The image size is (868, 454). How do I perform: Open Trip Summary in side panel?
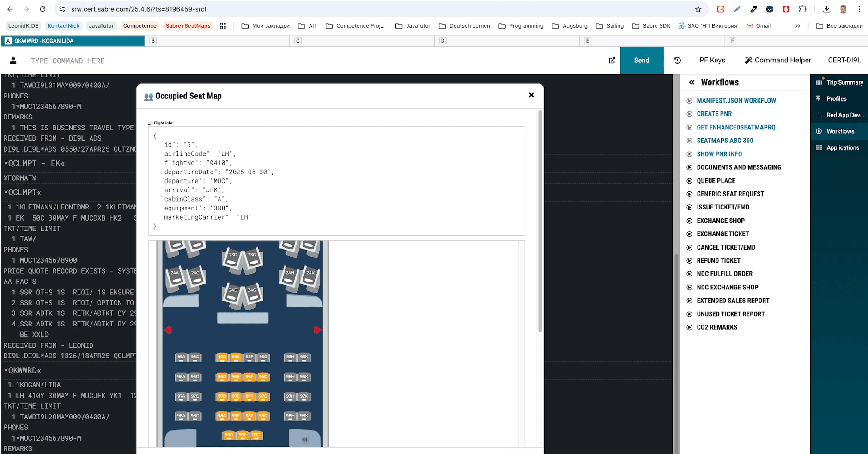[839, 82]
